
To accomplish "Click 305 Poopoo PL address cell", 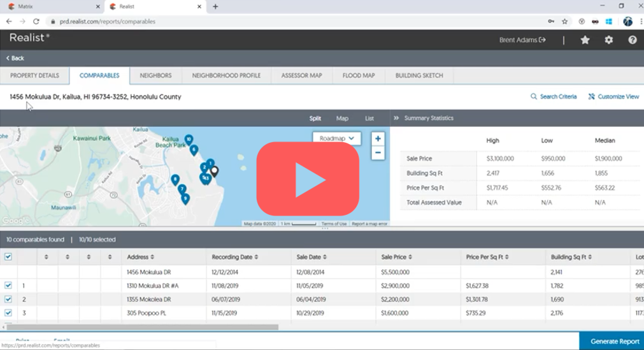I will coord(147,313).
